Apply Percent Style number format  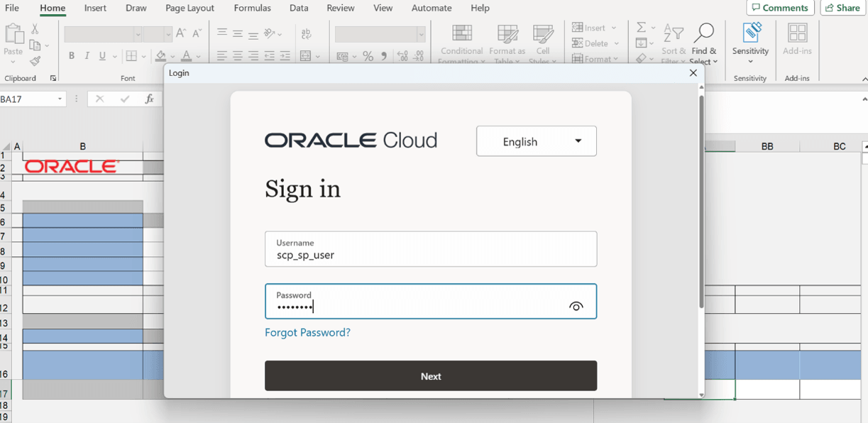coord(368,56)
